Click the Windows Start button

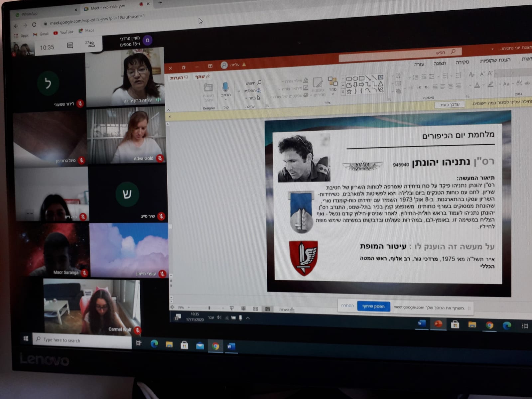click(x=26, y=338)
